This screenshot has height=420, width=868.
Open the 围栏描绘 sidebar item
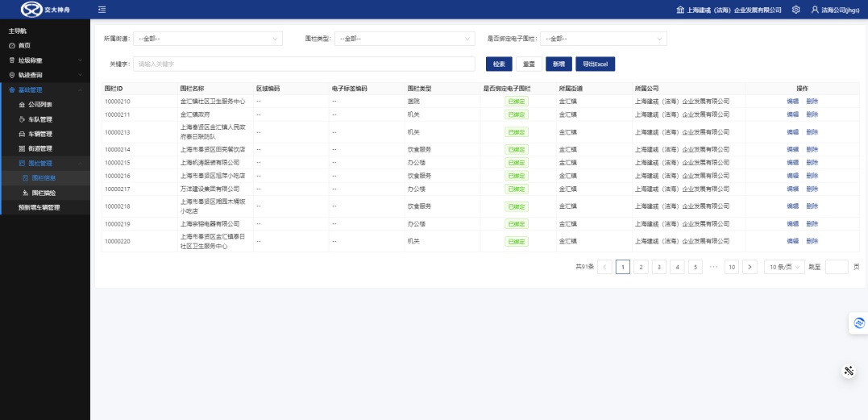pyautogui.click(x=44, y=193)
